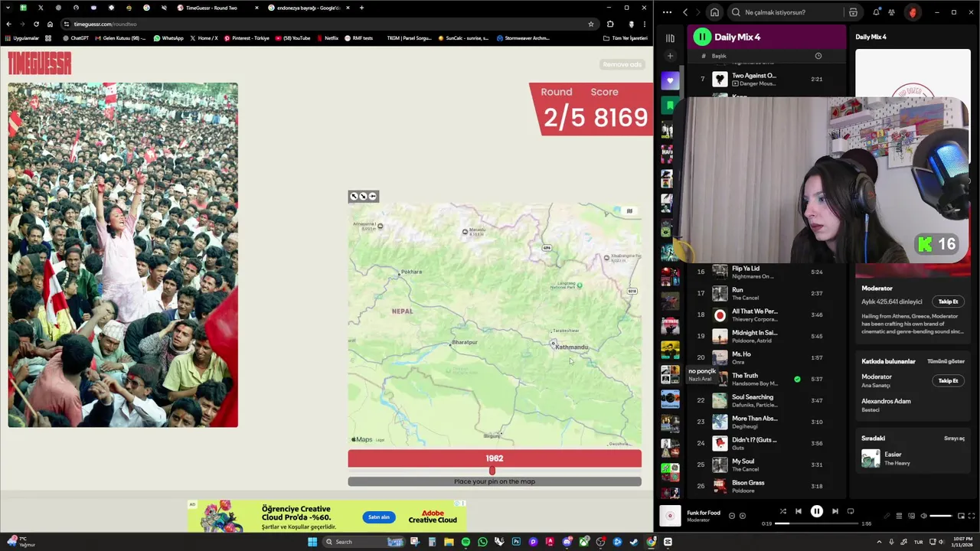Pause playback in the Spotify player

pyautogui.click(x=816, y=511)
